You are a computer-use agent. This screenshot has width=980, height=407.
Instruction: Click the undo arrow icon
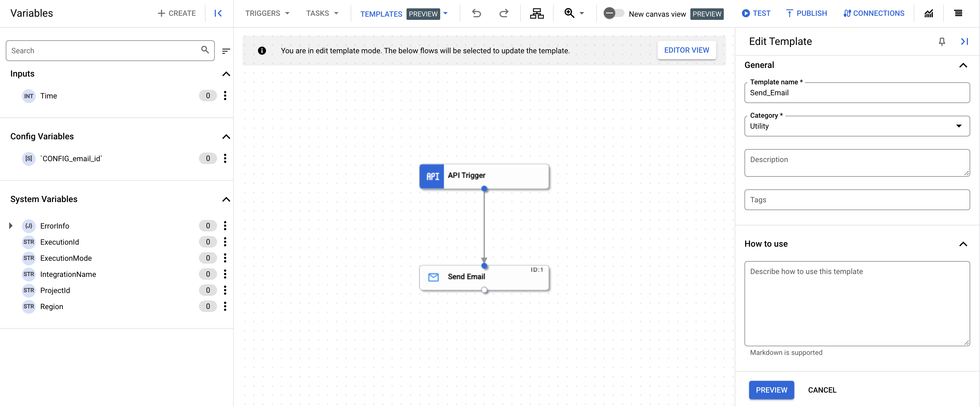476,14
